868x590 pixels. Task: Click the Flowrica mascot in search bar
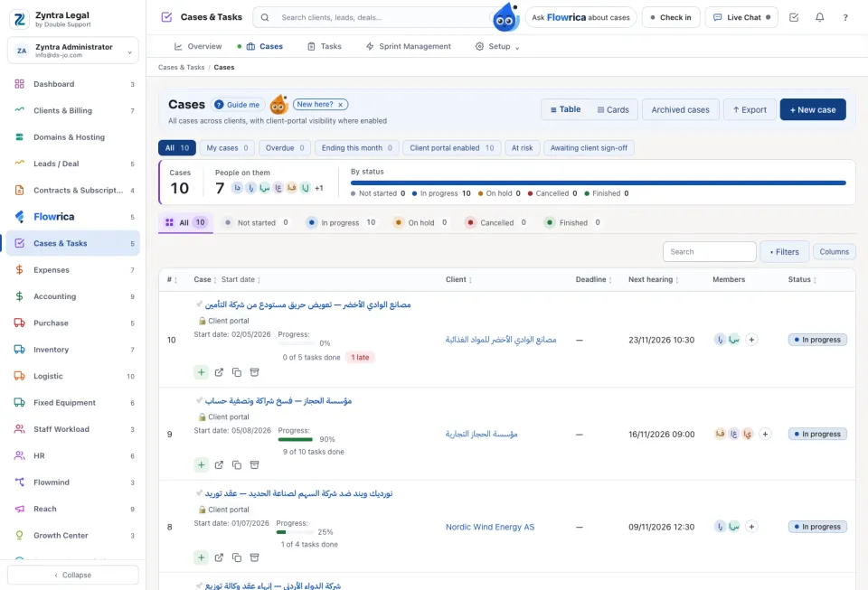[505, 17]
